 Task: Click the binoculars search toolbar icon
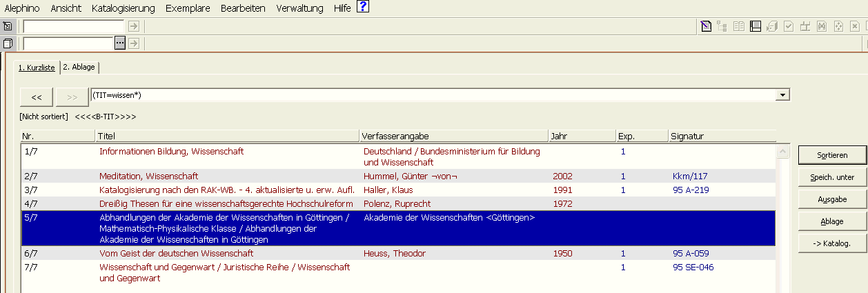pos(822,26)
